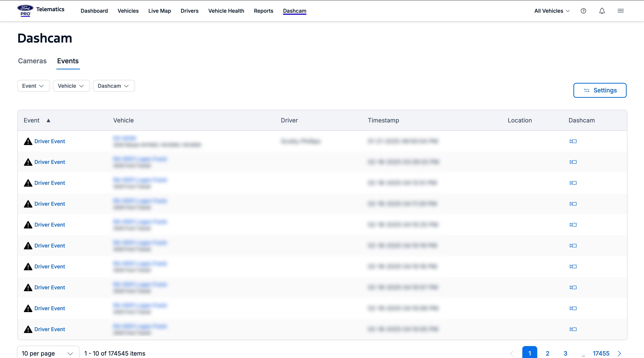This screenshot has height=358, width=644.
Task: Open the first Driver Event link
Action: click(x=50, y=141)
